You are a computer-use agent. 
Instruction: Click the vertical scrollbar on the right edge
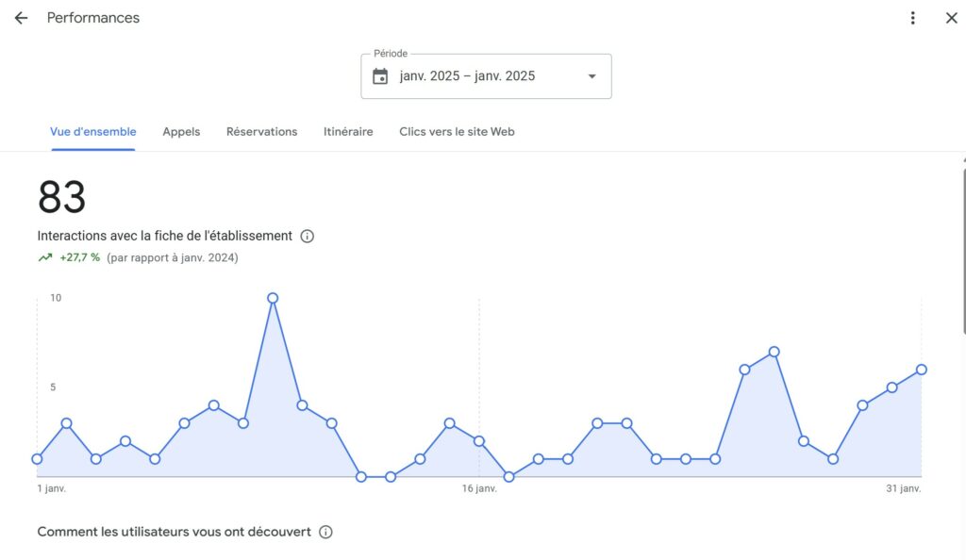pyautogui.click(x=963, y=250)
